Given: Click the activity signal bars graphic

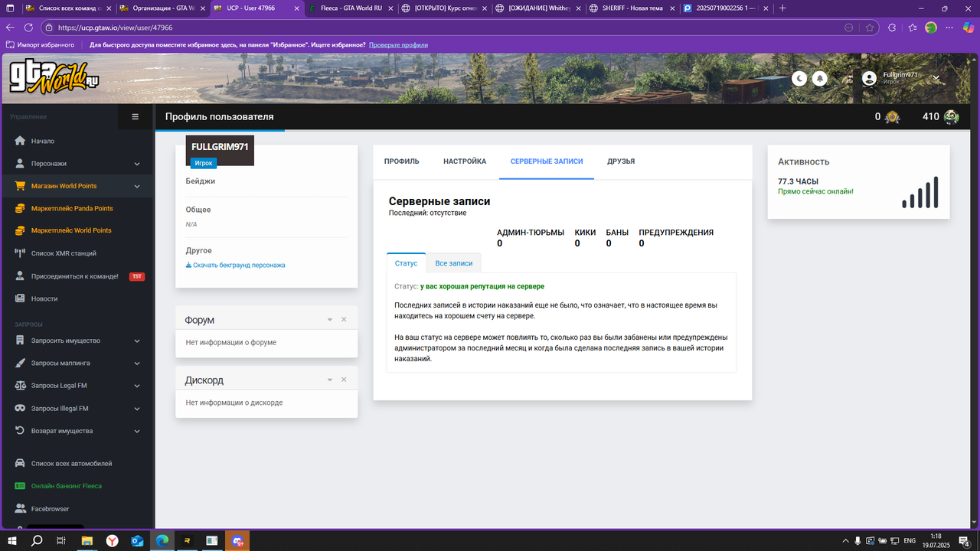Looking at the screenshot, I should [920, 192].
